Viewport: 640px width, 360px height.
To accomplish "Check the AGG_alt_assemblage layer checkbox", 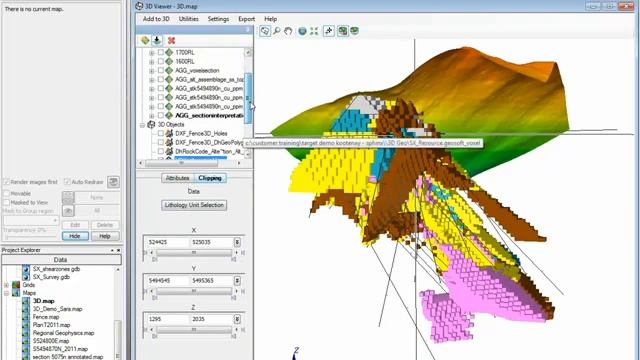I will pos(161,80).
